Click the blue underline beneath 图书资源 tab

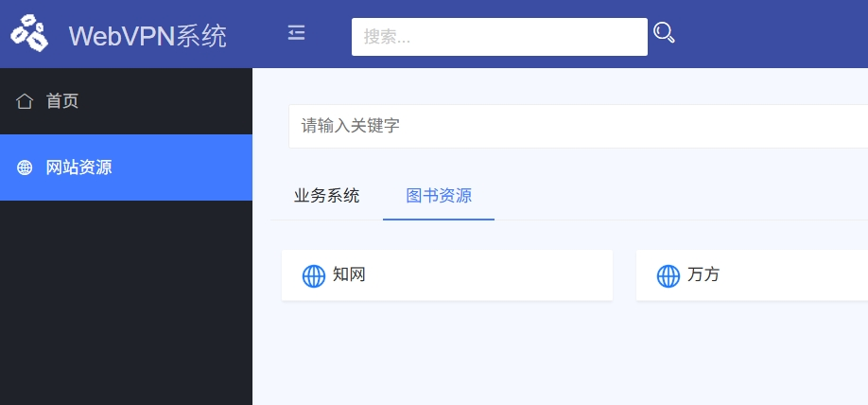pyautogui.click(x=439, y=219)
